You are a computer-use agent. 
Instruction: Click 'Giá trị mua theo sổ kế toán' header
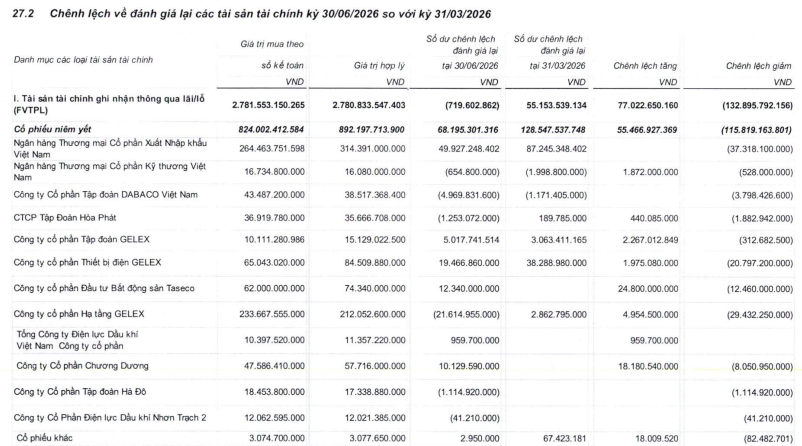[272, 55]
